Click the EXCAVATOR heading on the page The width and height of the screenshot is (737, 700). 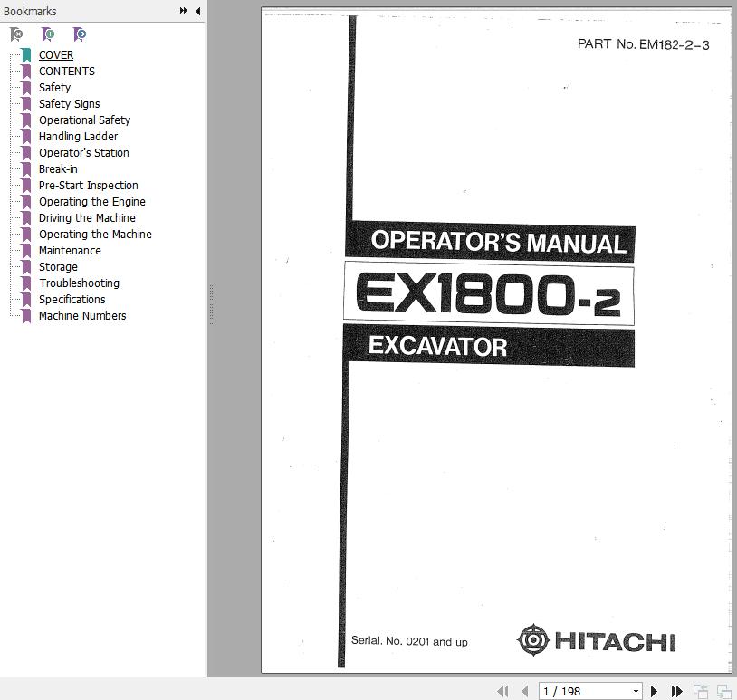click(x=437, y=346)
